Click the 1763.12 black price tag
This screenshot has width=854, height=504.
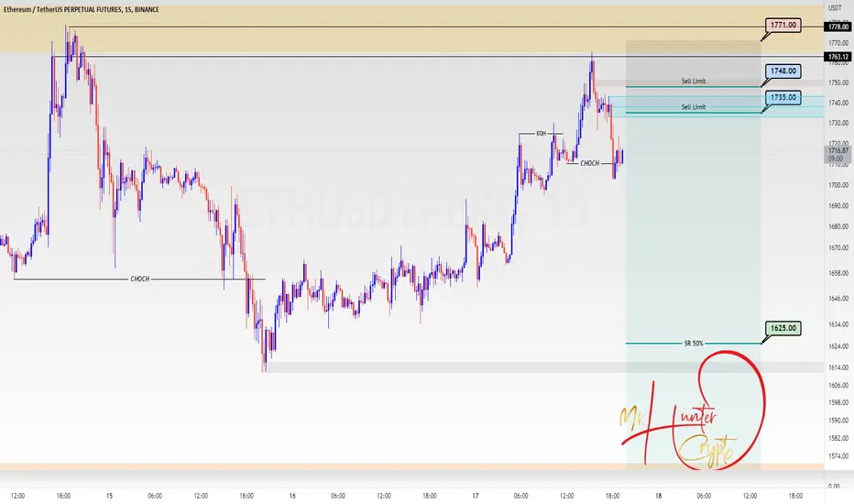[x=838, y=57]
